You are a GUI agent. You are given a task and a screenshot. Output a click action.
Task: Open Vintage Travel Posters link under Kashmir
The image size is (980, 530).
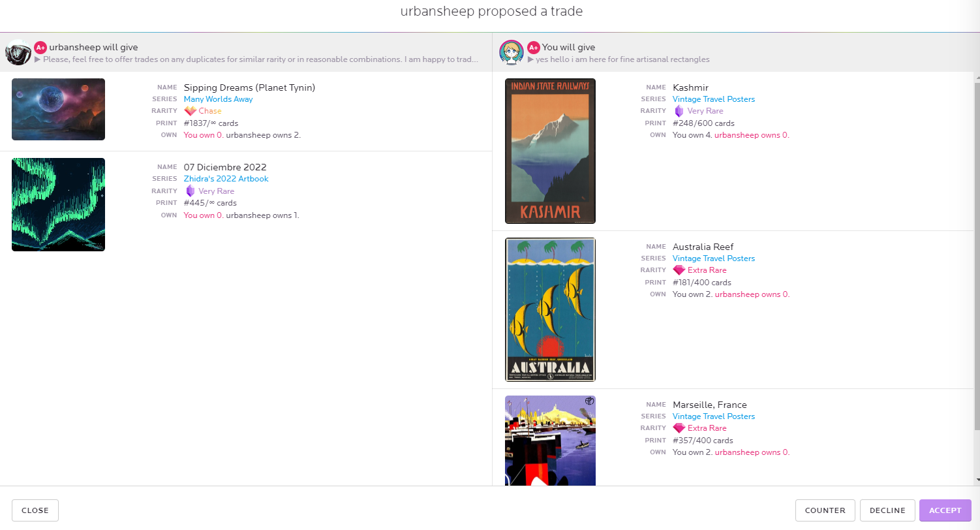[714, 99]
